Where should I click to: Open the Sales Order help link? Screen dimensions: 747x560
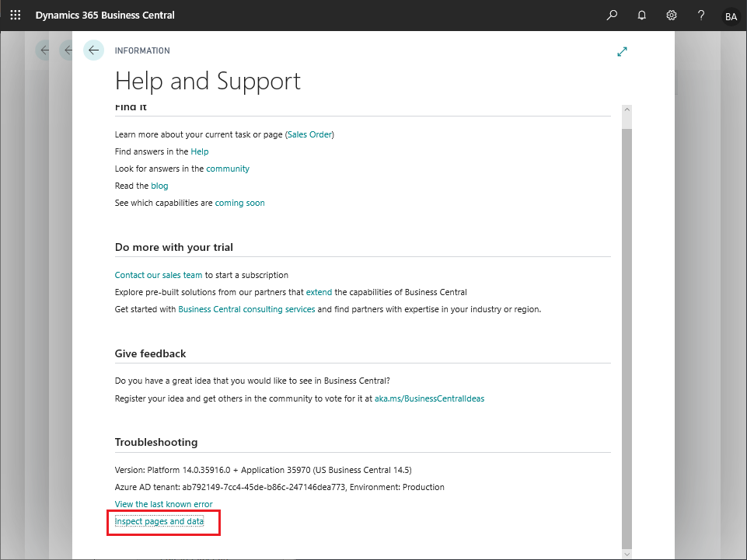[309, 135]
